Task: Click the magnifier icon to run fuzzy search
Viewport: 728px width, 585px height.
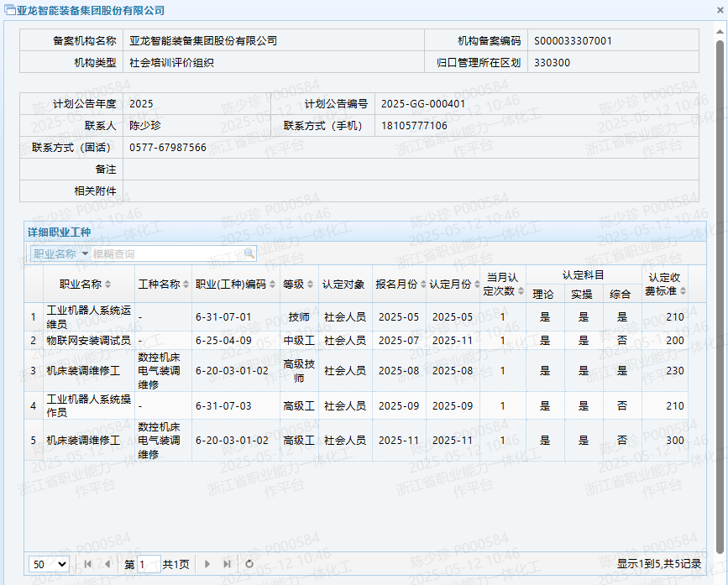Action: pyautogui.click(x=249, y=253)
